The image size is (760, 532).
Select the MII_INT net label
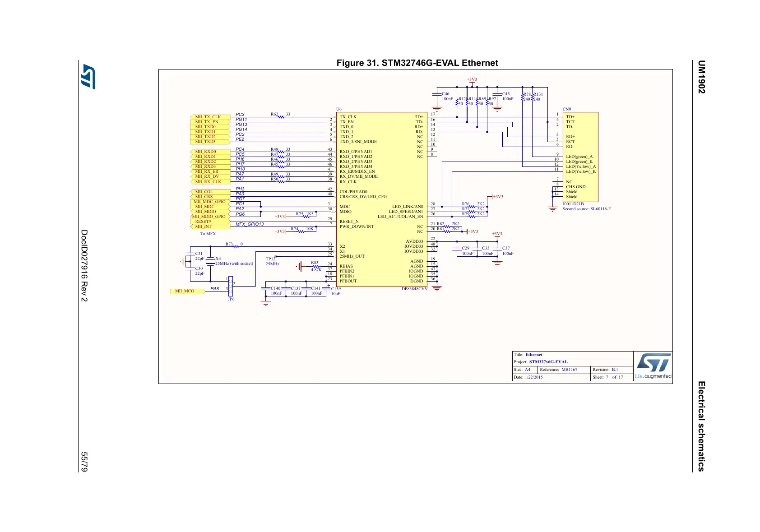click(x=210, y=227)
